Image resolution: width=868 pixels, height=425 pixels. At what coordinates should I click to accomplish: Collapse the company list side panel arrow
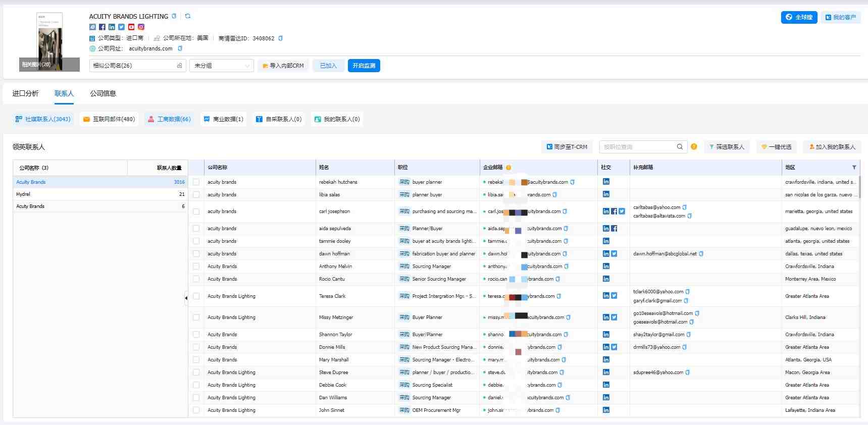point(186,298)
